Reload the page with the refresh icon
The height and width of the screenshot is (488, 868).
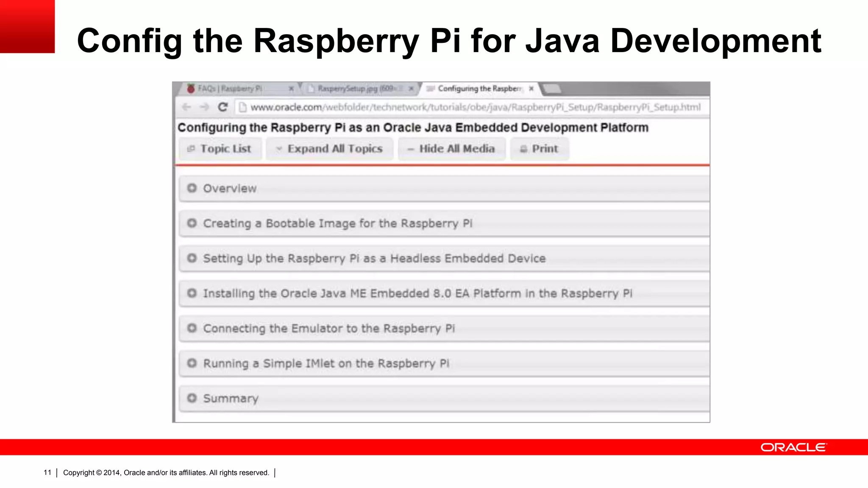223,107
